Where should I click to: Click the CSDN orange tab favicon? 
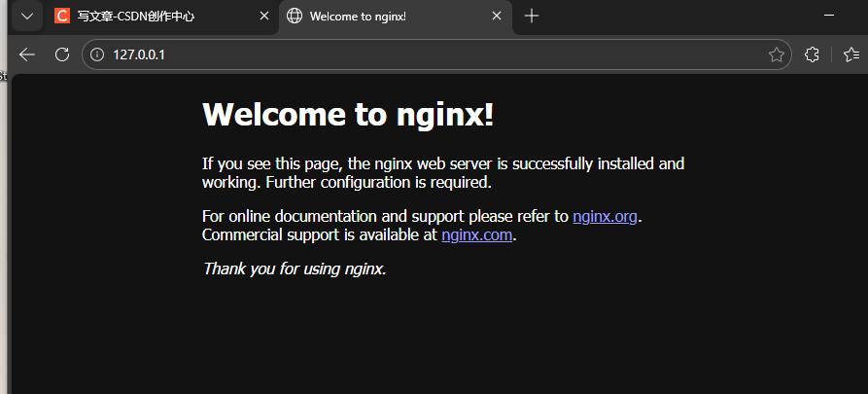tap(62, 17)
